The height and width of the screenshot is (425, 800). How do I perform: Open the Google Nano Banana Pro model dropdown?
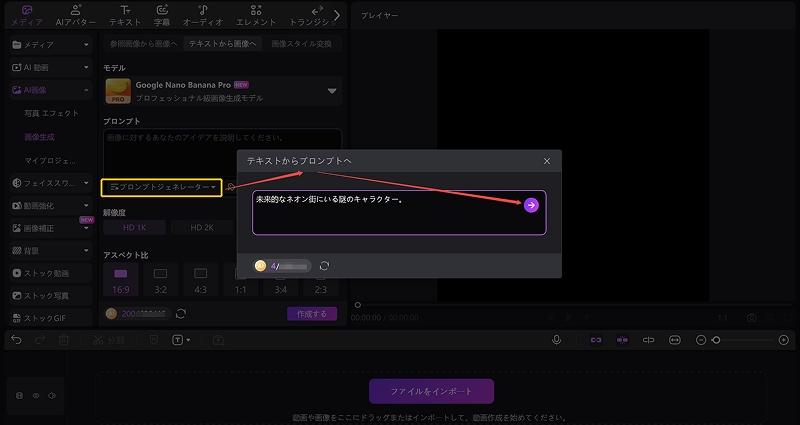pyautogui.click(x=222, y=91)
